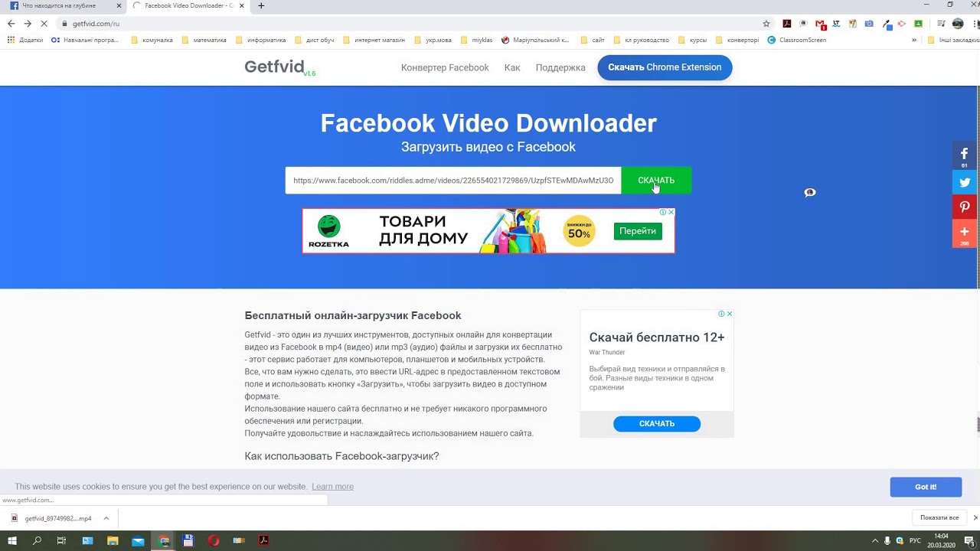
Task: Select the Facebook Video Downloader tab
Action: click(190, 5)
